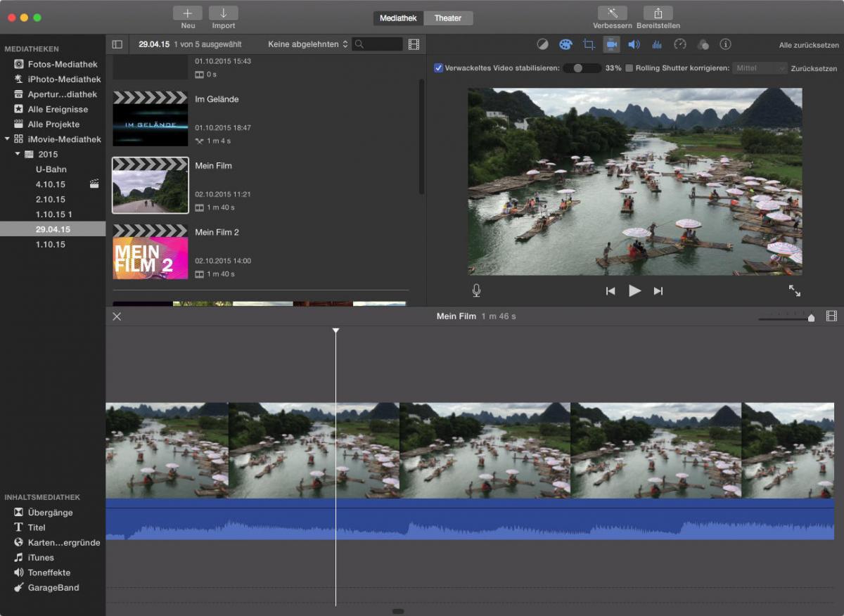Open timeline filmstrip appearance settings icon
Viewport: 844px width, 616px height.
(831, 316)
